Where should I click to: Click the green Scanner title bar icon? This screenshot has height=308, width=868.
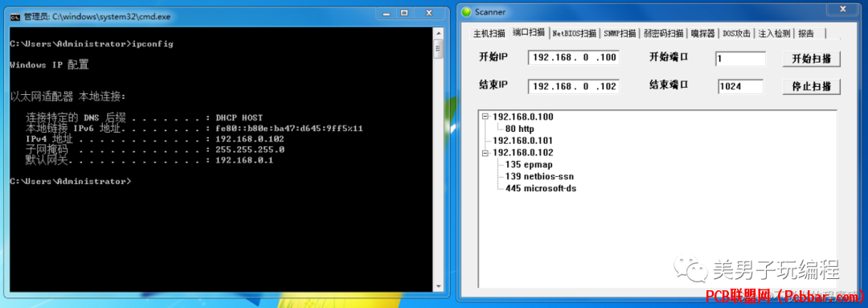point(467,11)
